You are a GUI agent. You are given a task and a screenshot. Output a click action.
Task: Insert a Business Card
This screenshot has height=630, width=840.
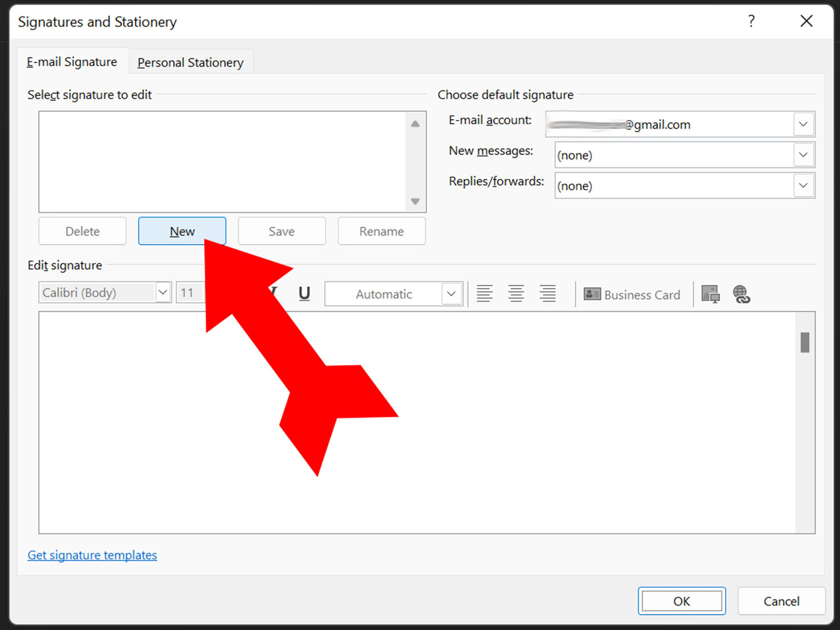(x=632, y=294)
